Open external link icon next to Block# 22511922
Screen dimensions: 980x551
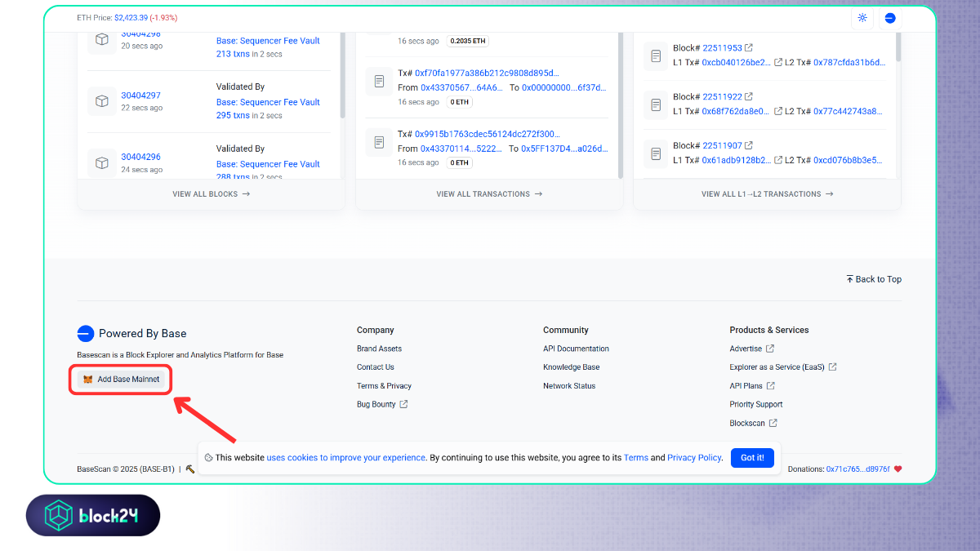coord(750,96)
